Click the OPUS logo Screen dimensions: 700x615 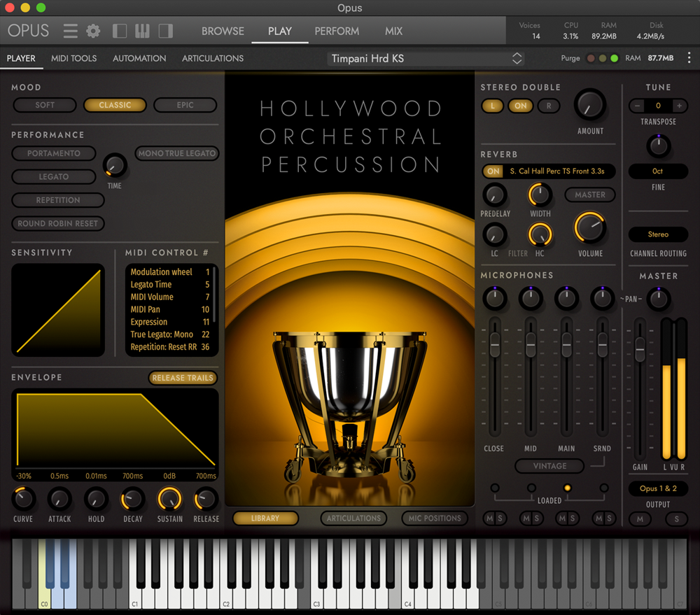coord(28,30)
